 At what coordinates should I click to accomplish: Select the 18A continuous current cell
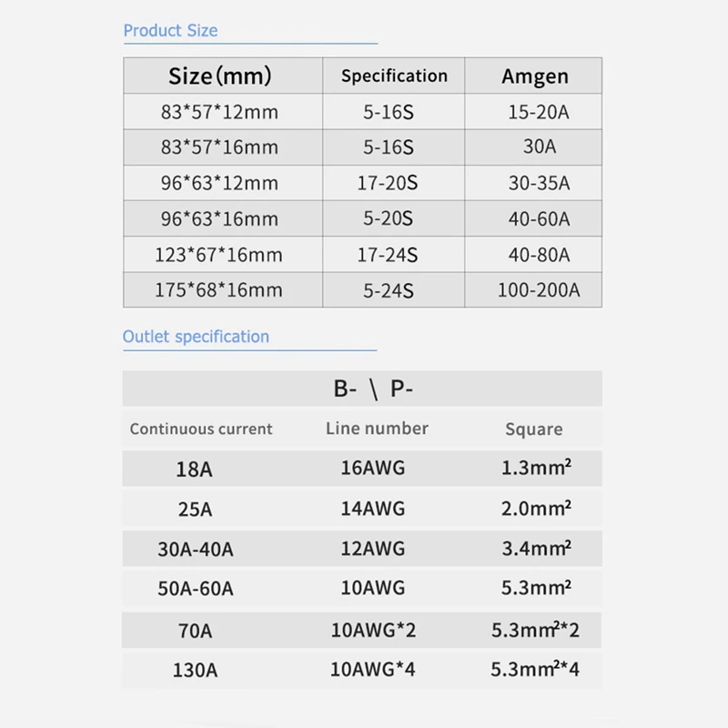pyautogui.click(x=194, y=470)
